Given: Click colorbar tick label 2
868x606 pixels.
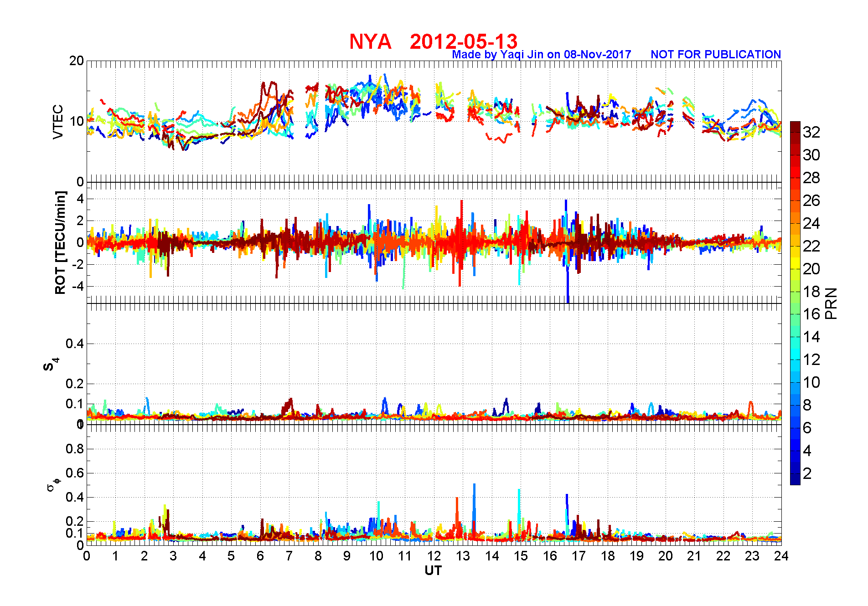Looking at the screenshot, I should click(807, 473).
